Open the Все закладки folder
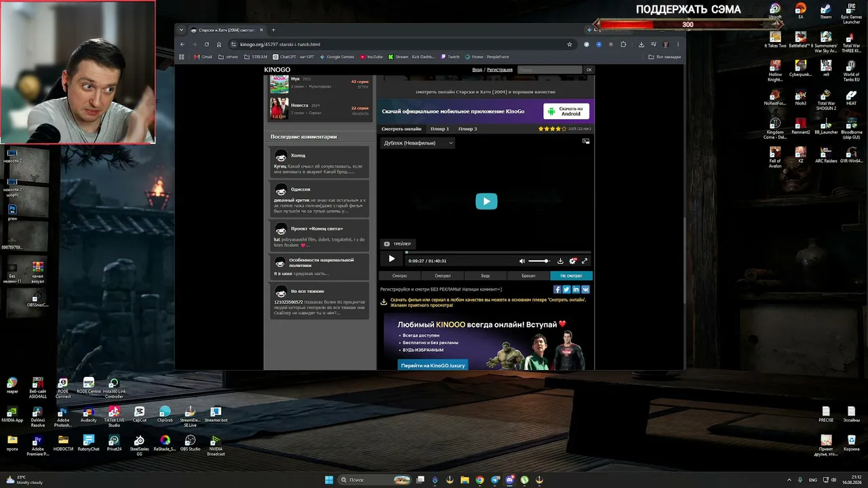Screen dimensions: 868x488 665,57
